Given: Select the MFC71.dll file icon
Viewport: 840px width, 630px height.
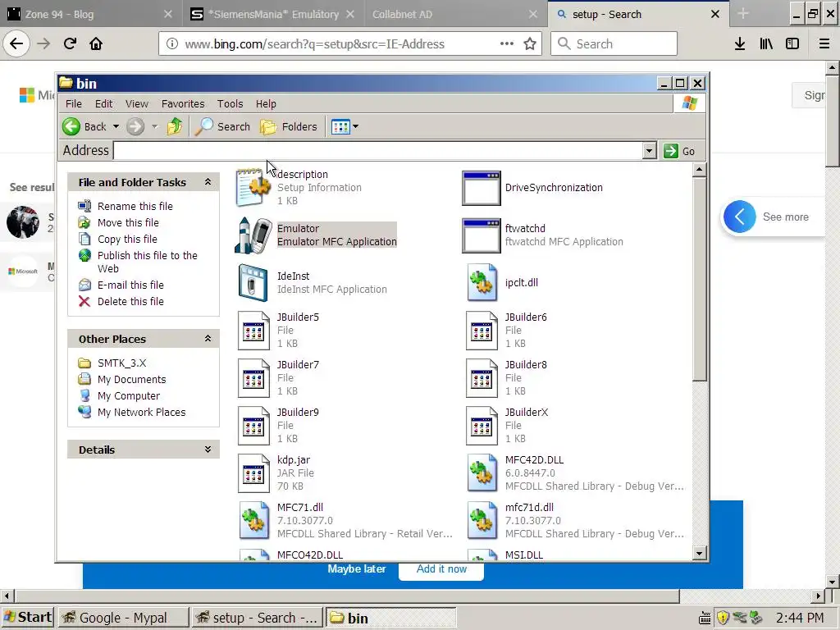Looking at the screenshot, I should [253, 520].
